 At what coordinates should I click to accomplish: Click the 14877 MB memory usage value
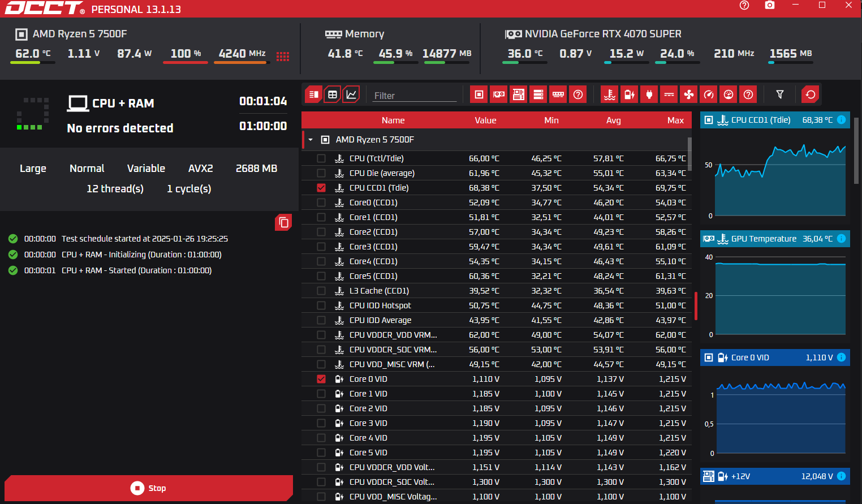(x=447, y=54)
